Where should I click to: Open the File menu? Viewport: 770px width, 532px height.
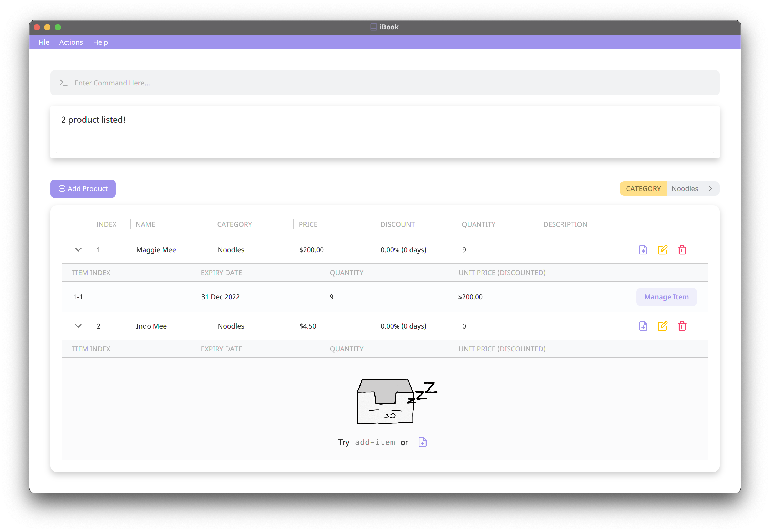pyautogui.click(x=44, y=42)
